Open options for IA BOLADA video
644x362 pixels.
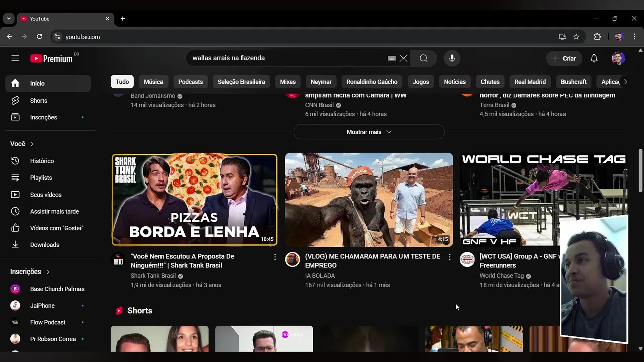click(x=449, y=257)
